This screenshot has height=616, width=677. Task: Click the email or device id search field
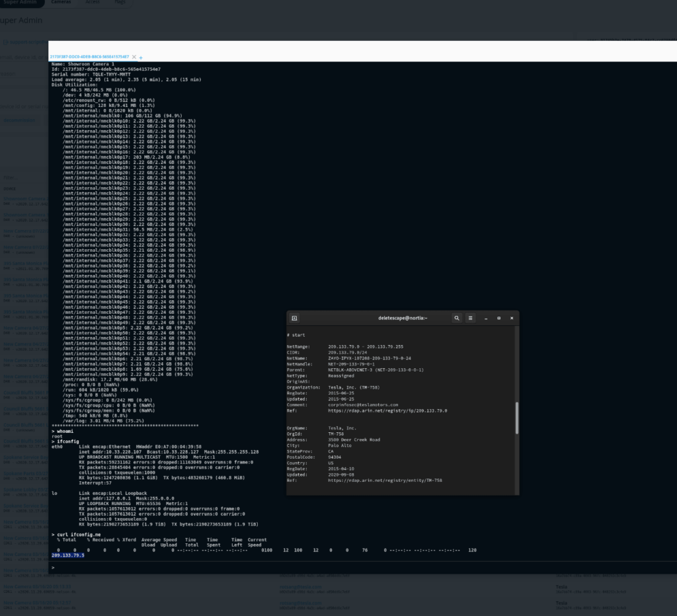click(23, 57)
